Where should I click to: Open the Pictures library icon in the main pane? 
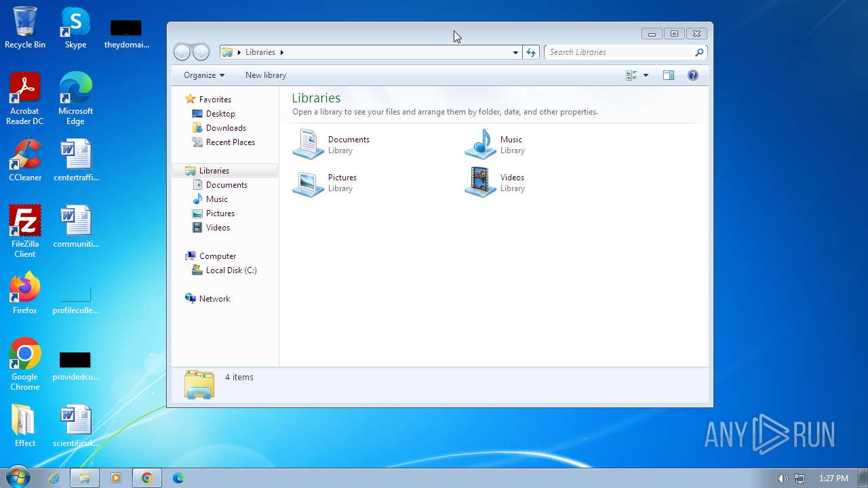[309, 182]
